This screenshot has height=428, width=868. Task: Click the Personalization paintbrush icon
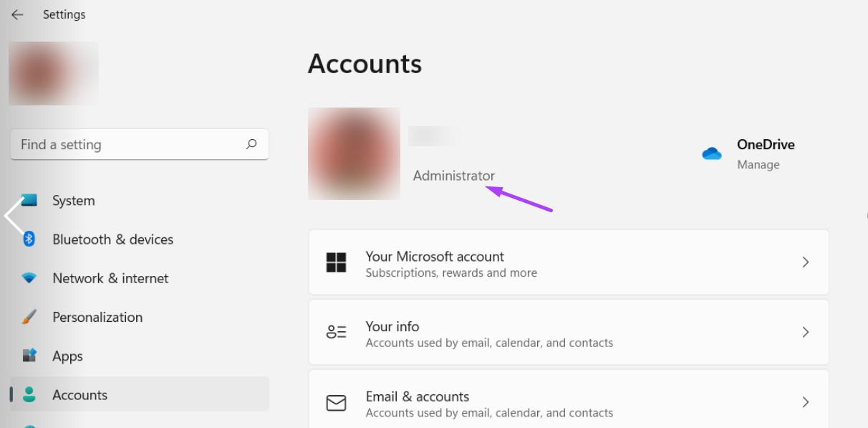coord(29,317)
